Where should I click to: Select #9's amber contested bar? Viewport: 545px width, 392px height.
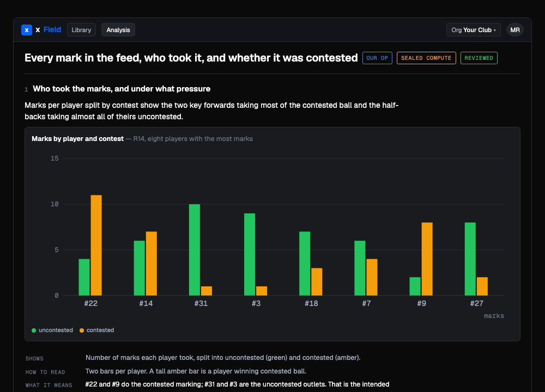(x=427, y=259)
